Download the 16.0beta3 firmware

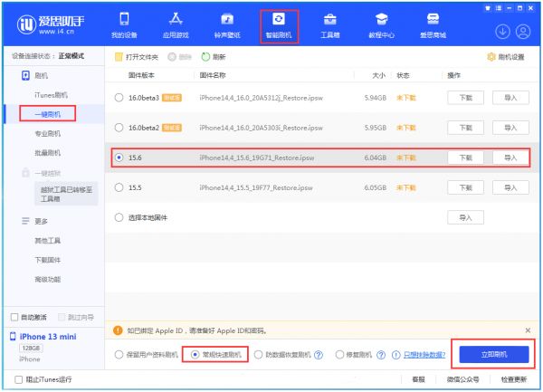tap(466, 98)
